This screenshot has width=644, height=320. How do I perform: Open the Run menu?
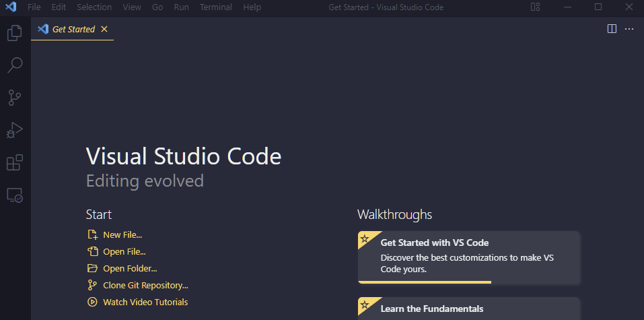pyautogui.click(x=182, y=7)
